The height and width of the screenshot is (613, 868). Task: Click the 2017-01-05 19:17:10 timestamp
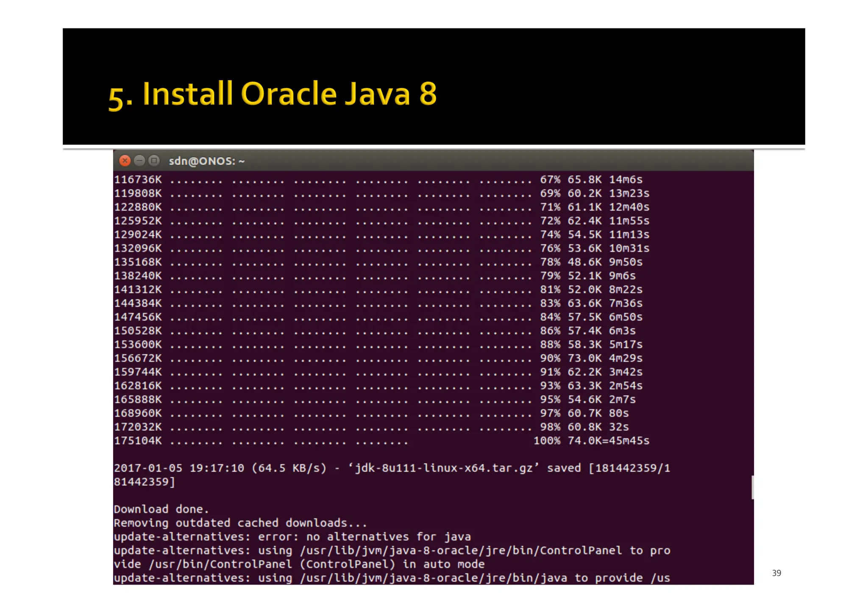179,468
